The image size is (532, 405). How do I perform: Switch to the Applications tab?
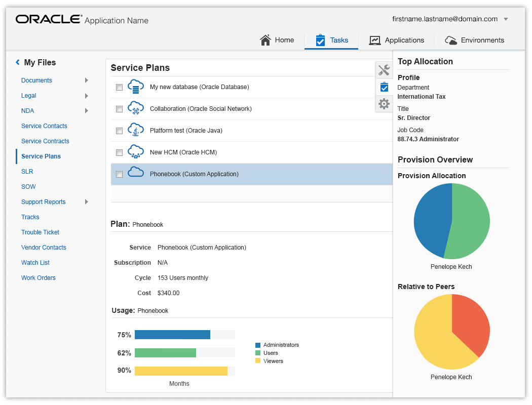click(397, 40)
